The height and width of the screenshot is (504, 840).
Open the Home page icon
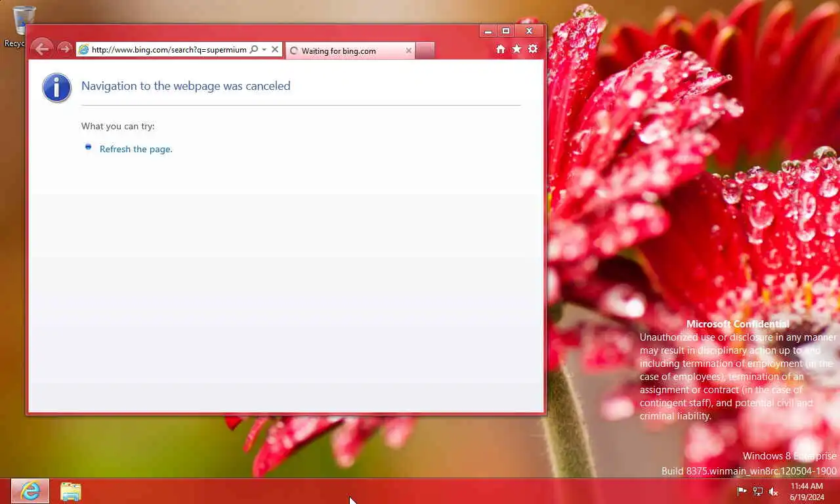click(x=501, y=49)
